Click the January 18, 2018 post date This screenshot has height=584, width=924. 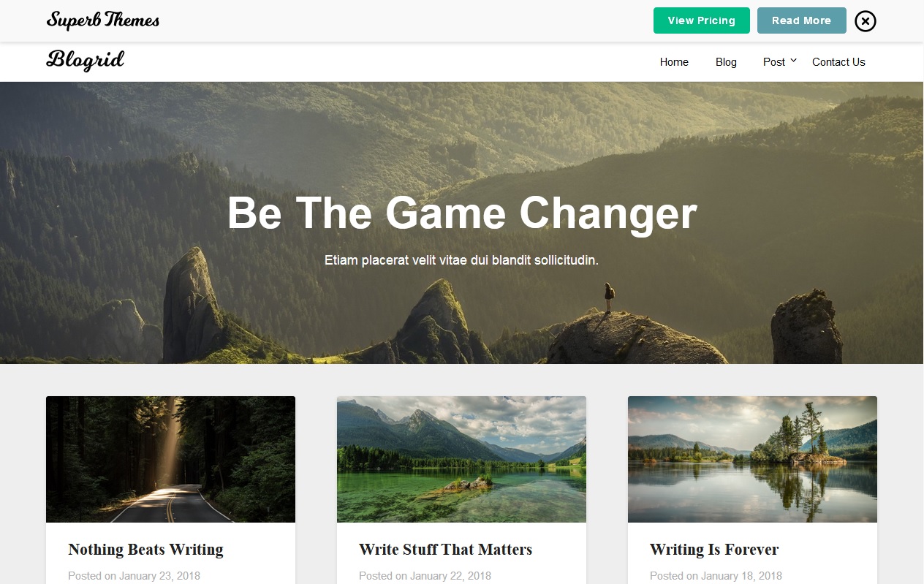click(x=741, y=576)
